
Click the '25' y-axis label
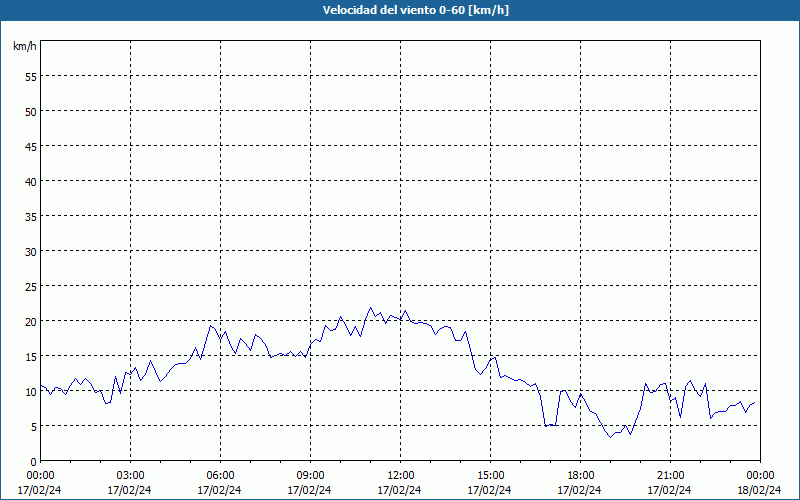coord(31,287)
